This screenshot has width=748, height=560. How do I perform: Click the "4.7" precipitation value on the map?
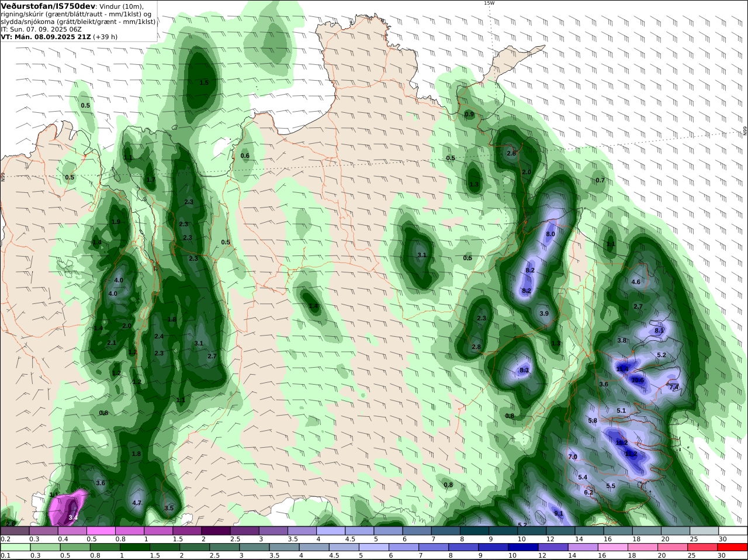pos(137,503)
